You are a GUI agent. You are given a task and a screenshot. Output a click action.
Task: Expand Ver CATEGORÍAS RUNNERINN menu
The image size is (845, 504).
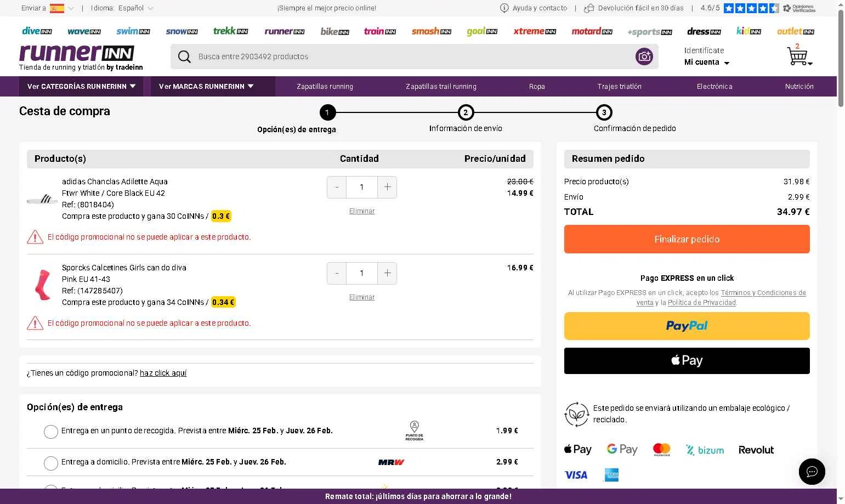[81, 86]
